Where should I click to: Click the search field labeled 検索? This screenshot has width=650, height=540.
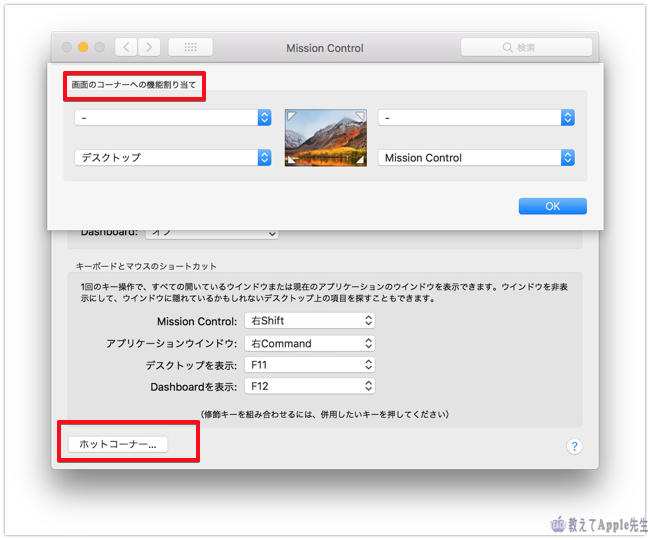[526, 47]
